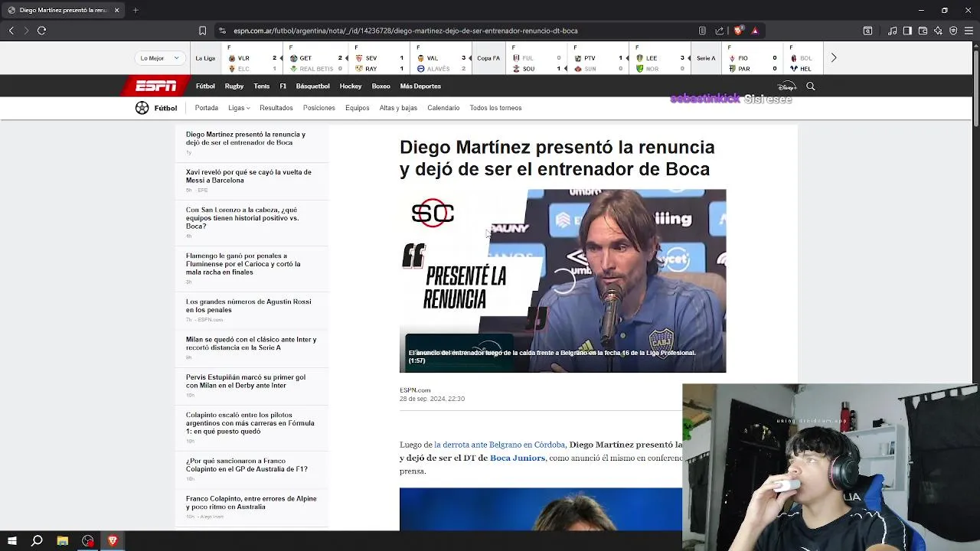Click the derrota ante Belgrano en Córdoba link

(500, 445)
